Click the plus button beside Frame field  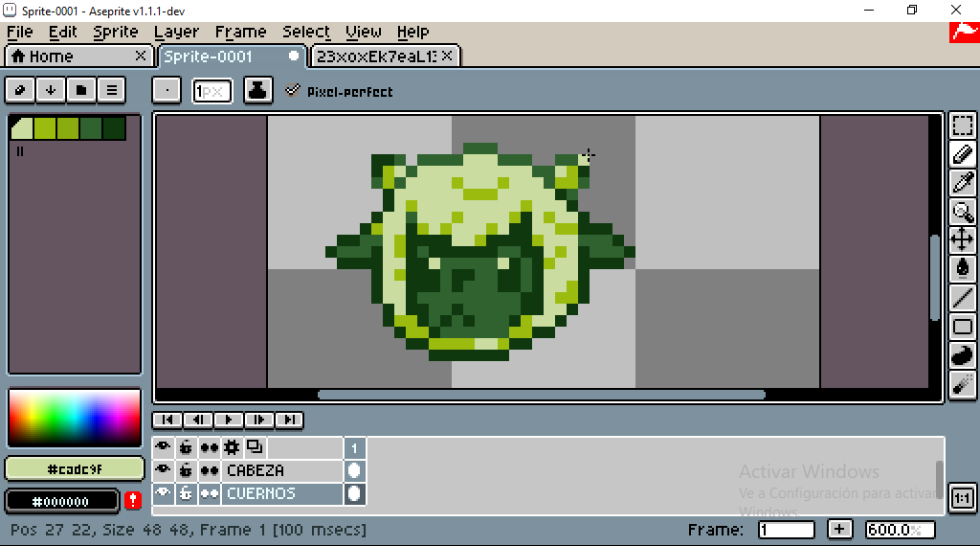[839, 530]
